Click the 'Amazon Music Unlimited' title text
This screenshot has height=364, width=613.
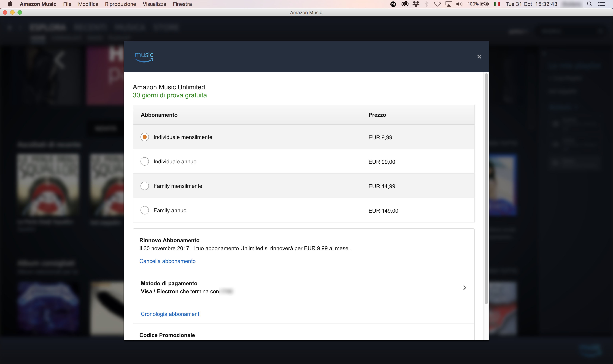point(169,87)
